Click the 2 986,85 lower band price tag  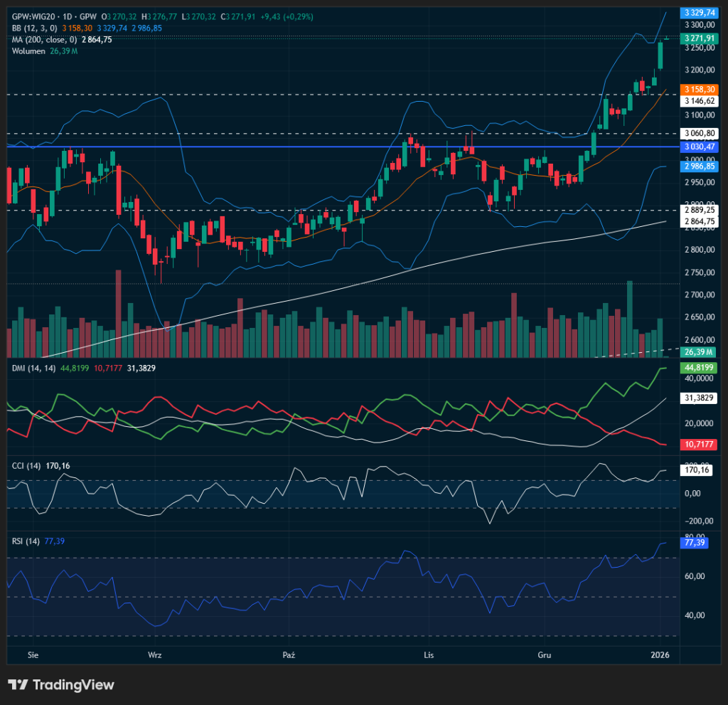(699, 166)
